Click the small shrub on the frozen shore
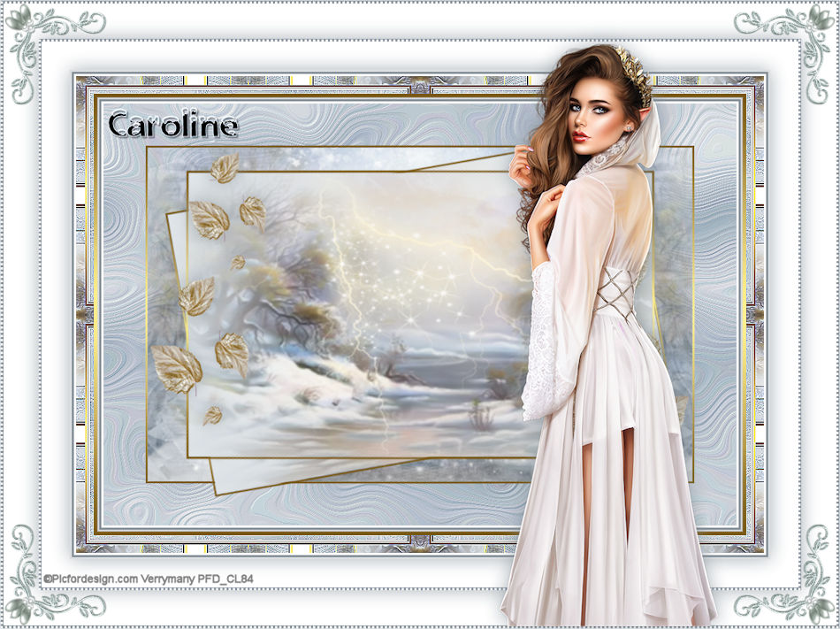The width and height of the screenshot is (840, 629). [x=480, y=416]
